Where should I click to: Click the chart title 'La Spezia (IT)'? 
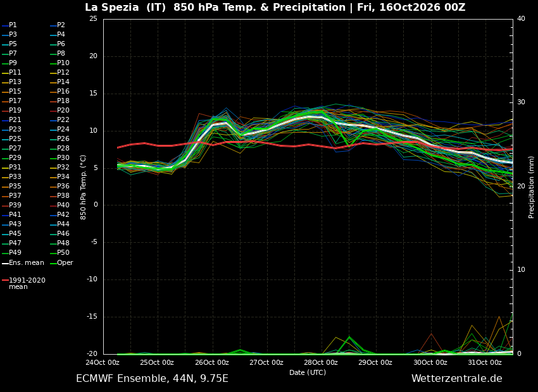click(125, 8)
